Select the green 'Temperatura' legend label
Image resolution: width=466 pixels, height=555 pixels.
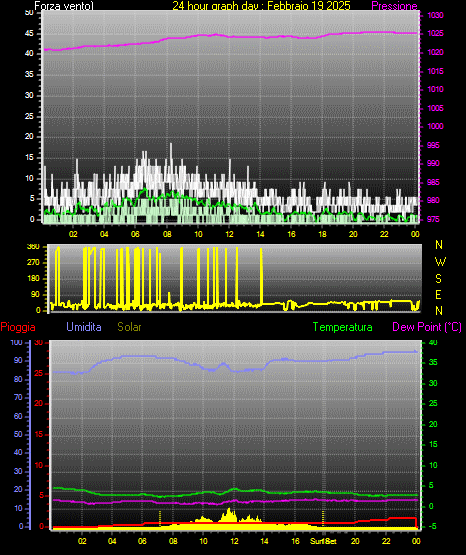pos(342,327)
